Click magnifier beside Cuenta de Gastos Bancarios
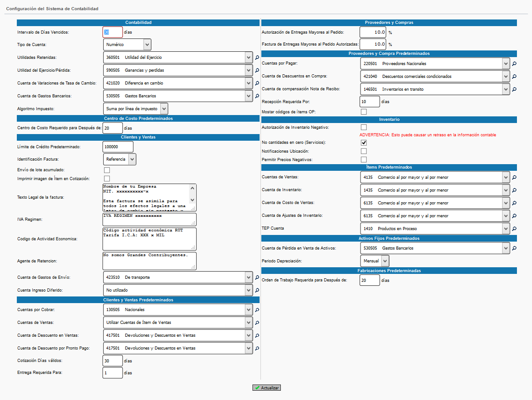 pyautogui.click(x=257, y=96)
